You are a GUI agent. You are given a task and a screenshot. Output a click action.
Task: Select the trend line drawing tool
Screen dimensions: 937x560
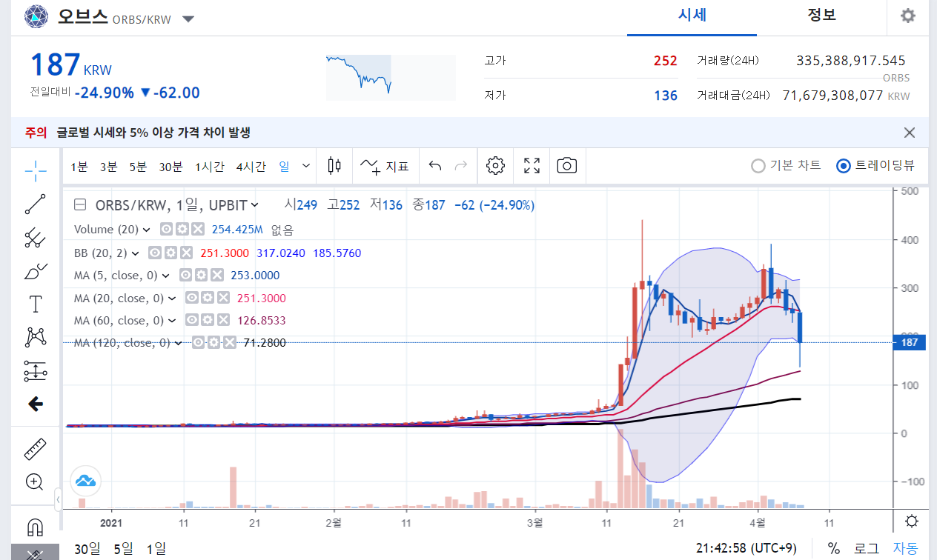pyautogui.click(x=35, y=204)
